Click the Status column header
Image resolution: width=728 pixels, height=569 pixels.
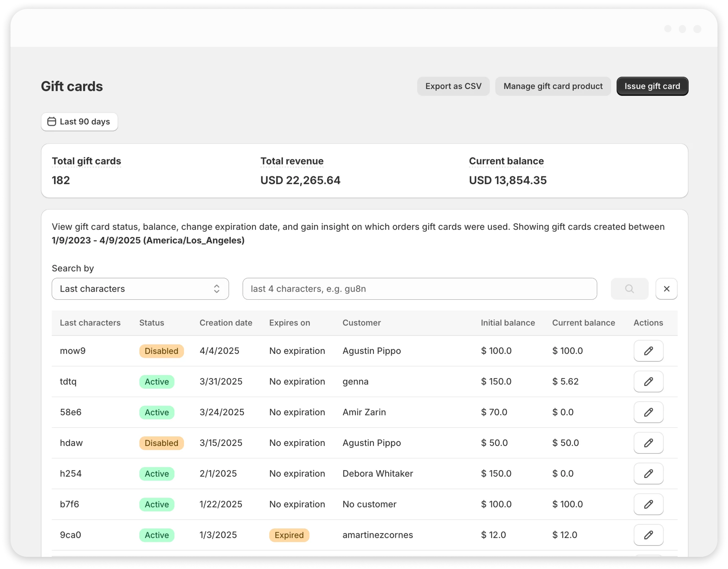click(x=152, y=323)
